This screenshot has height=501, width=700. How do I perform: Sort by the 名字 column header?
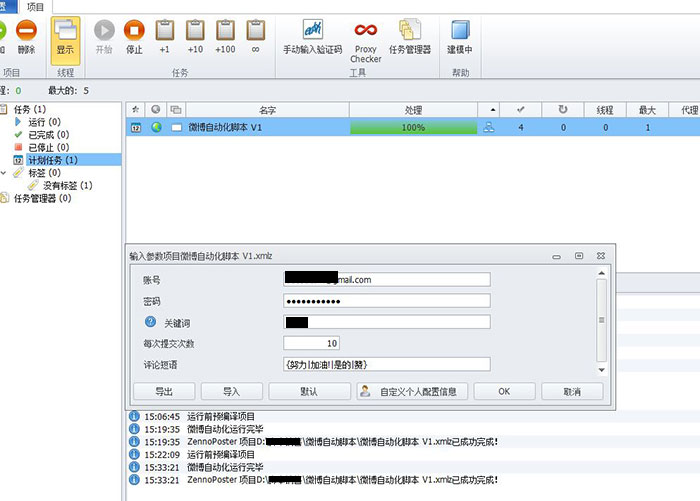coord(267,110)
